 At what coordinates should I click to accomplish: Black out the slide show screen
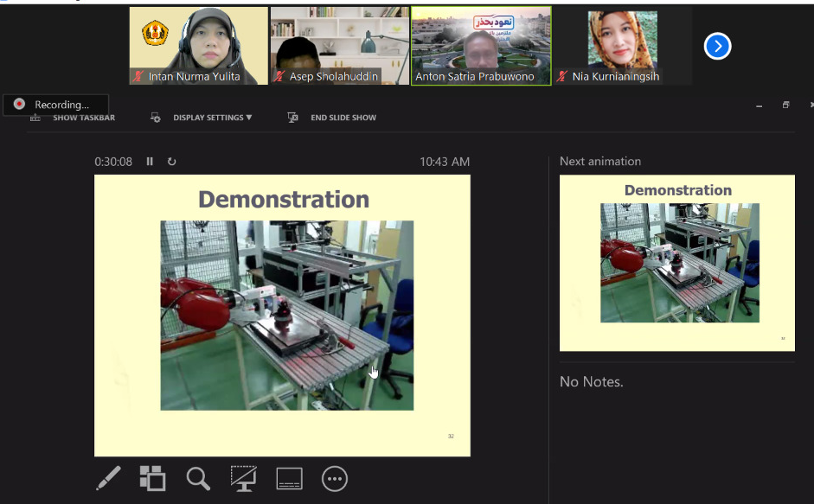pos(244,478)
